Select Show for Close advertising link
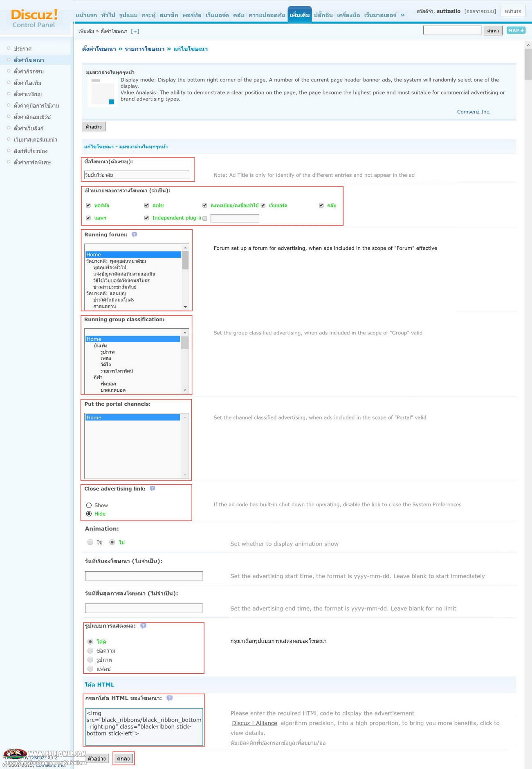This screenshot has width=532, height=769. (x=89, y=505)
